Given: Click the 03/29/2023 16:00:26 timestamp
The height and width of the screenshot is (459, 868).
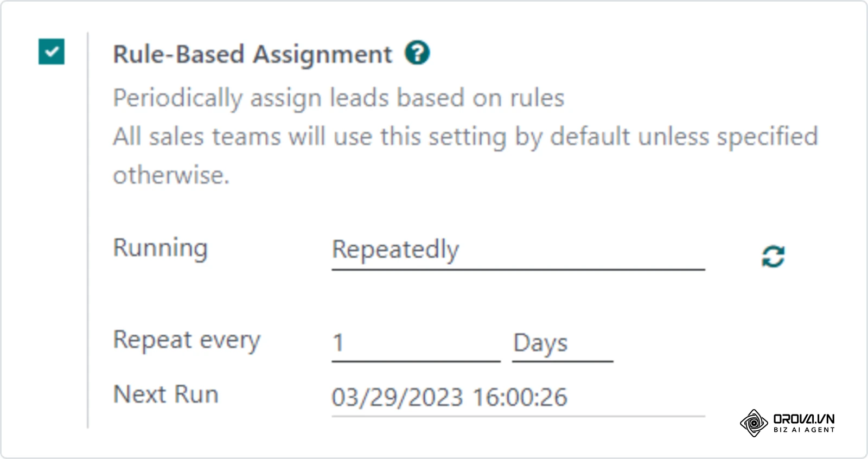Looking at the screenshot, I should tap(449, 398).
